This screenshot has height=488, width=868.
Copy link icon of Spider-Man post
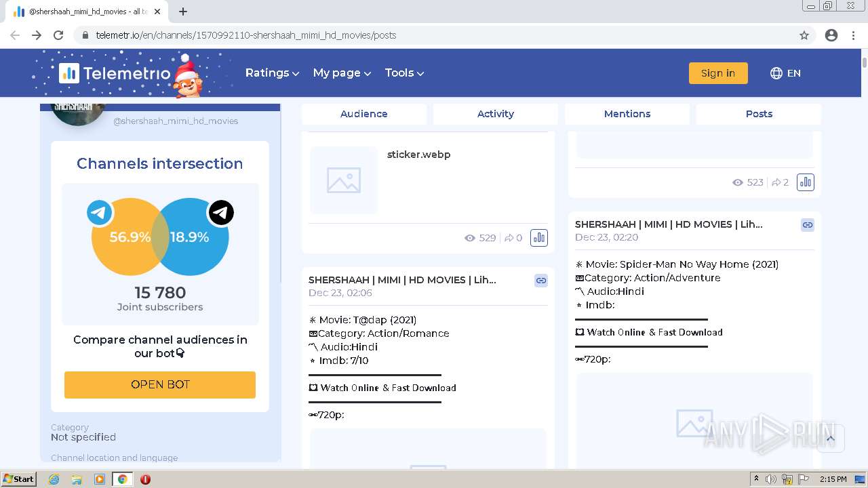[808, 225]
